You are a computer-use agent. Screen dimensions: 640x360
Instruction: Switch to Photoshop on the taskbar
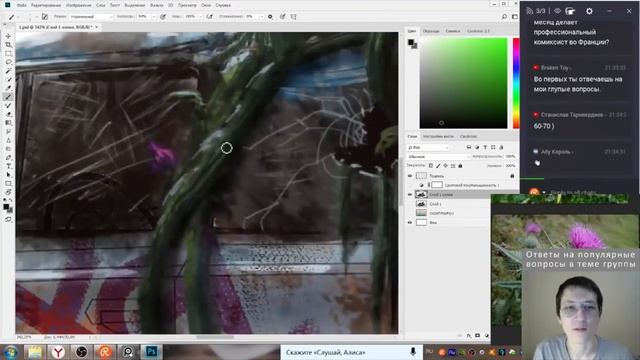(x=151, y=352)
